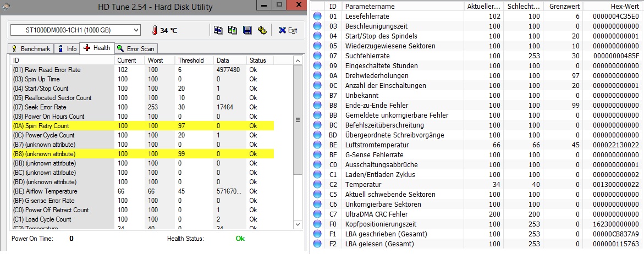
Task: Click the red thermometer temperature icon
Action: coord(155,30)
